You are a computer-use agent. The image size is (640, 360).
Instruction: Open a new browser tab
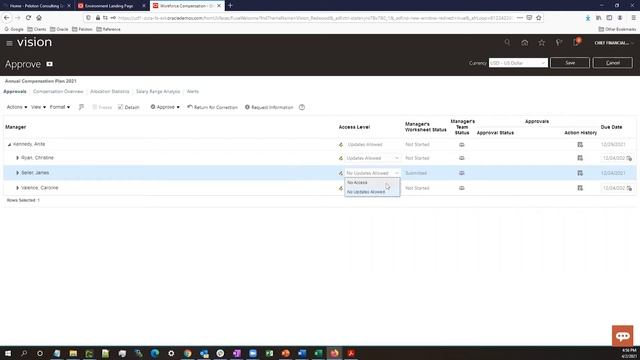(x=230, y=6)
